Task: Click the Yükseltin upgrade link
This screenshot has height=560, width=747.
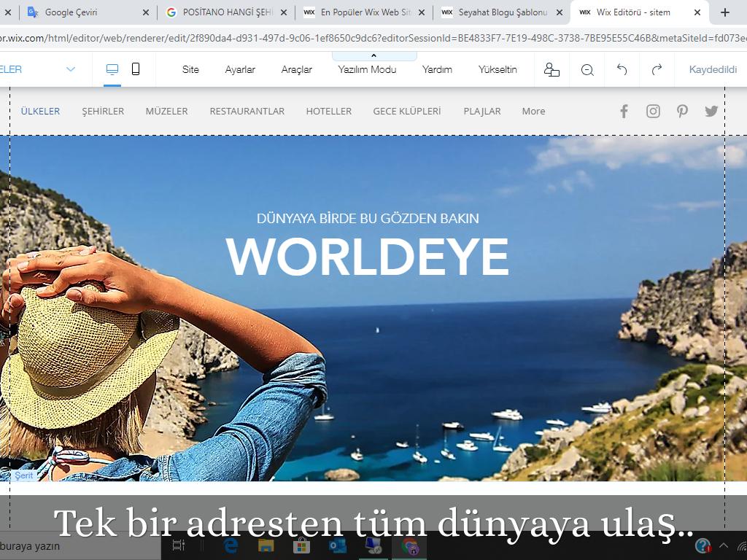Action: [x=498, y=70]
